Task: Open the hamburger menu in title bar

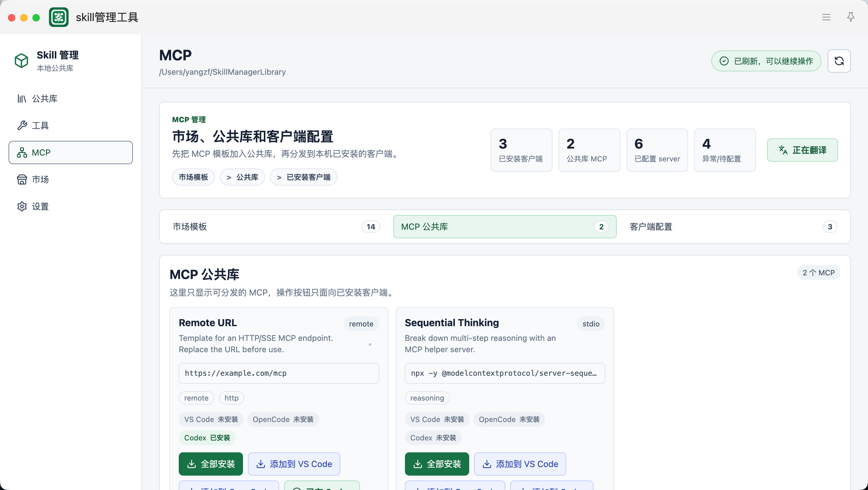Action: coord(826,17)
